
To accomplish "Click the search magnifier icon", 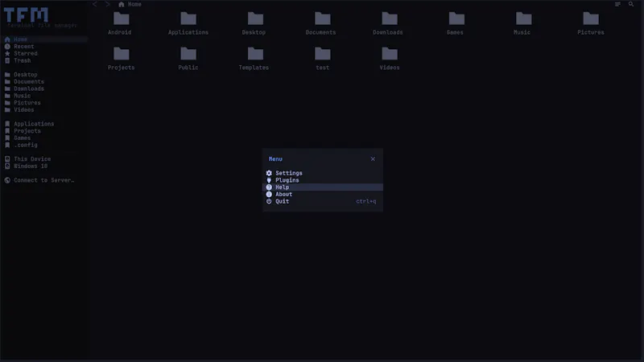I will 631,4.
